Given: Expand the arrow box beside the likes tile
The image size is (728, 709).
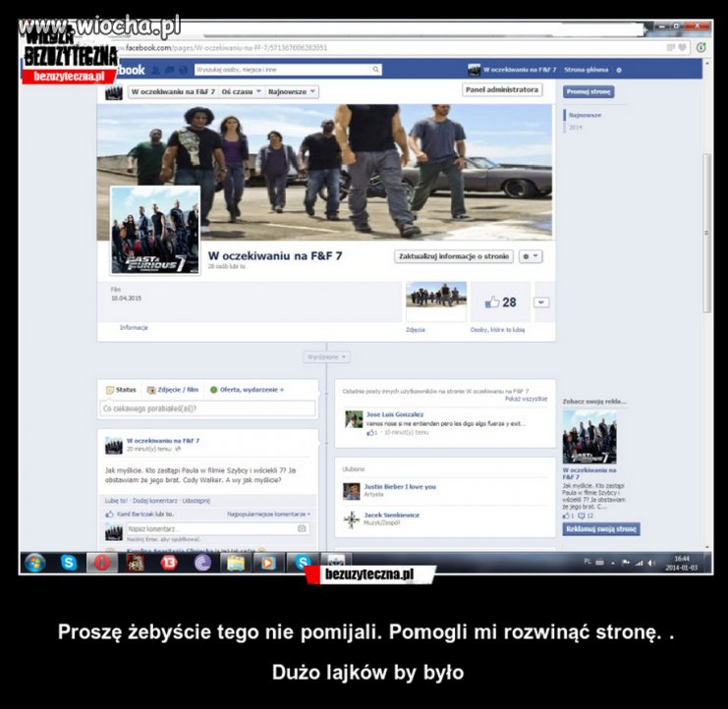Looking at the screenshot, I should 541,302.
